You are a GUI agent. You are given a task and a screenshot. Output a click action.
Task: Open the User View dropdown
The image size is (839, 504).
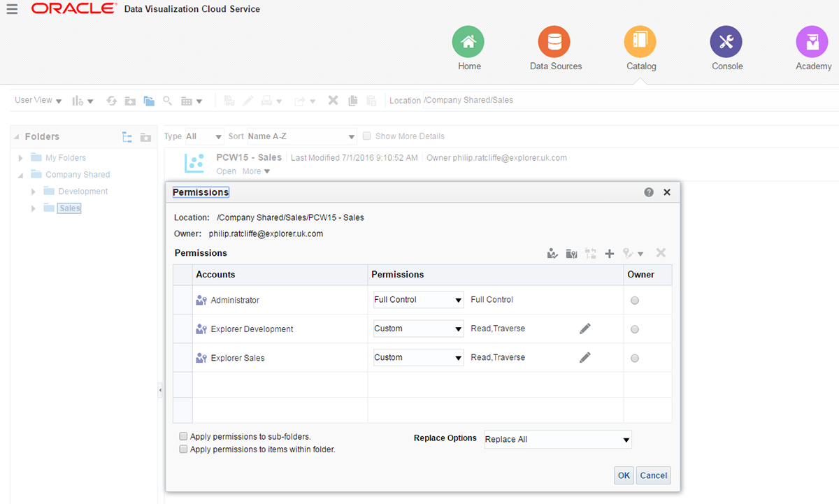38,101
